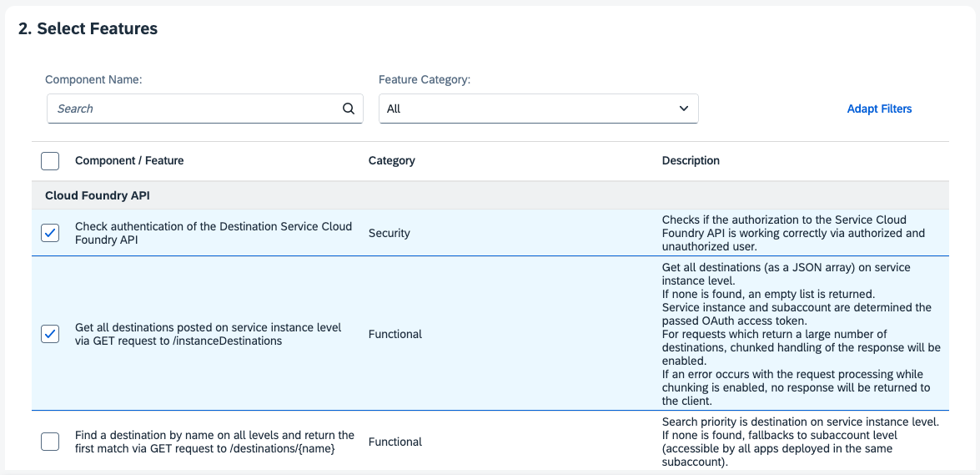Image resolution: width=980 pixels, height=475 pixels.
Task: Toggle the select-all checkbox in table header
Action: (50, 161)
